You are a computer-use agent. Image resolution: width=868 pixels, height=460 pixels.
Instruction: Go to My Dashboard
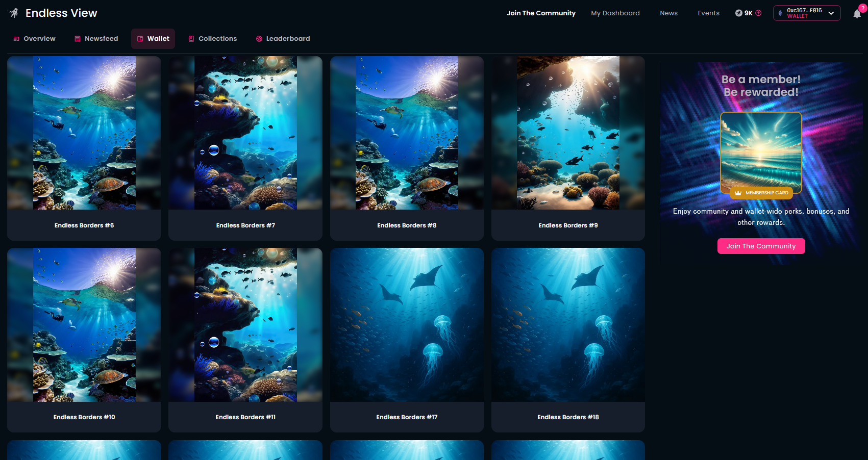615,13
